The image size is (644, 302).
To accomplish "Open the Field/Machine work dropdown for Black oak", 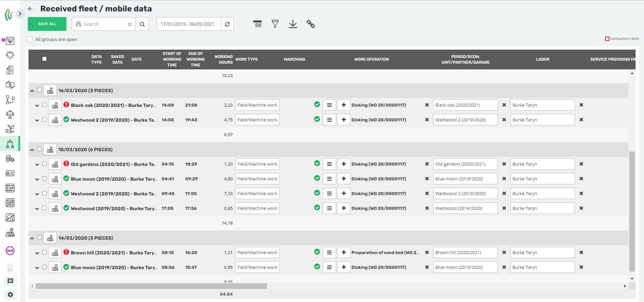I will pos(258,105).
